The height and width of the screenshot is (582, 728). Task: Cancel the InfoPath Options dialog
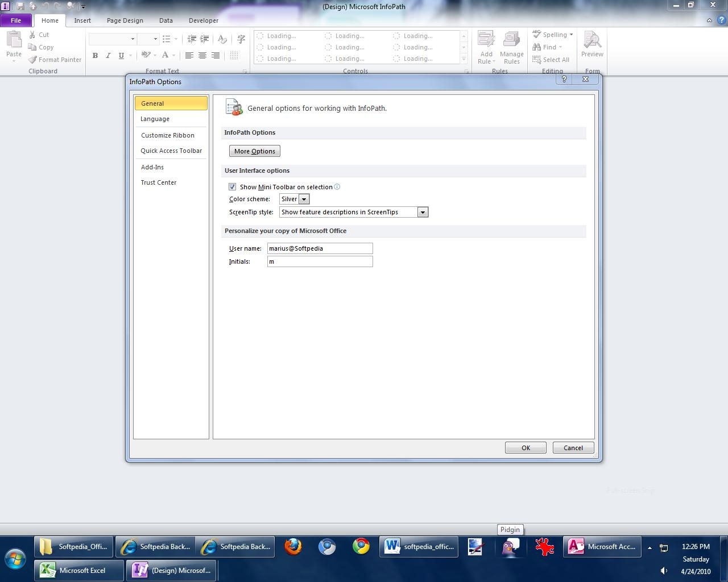[573, 448]
